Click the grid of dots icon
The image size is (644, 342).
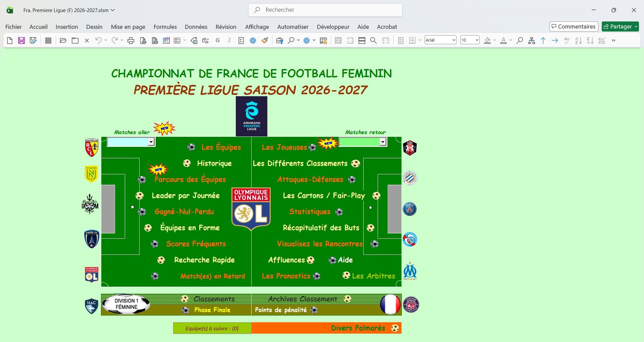[x=48, y=41]
